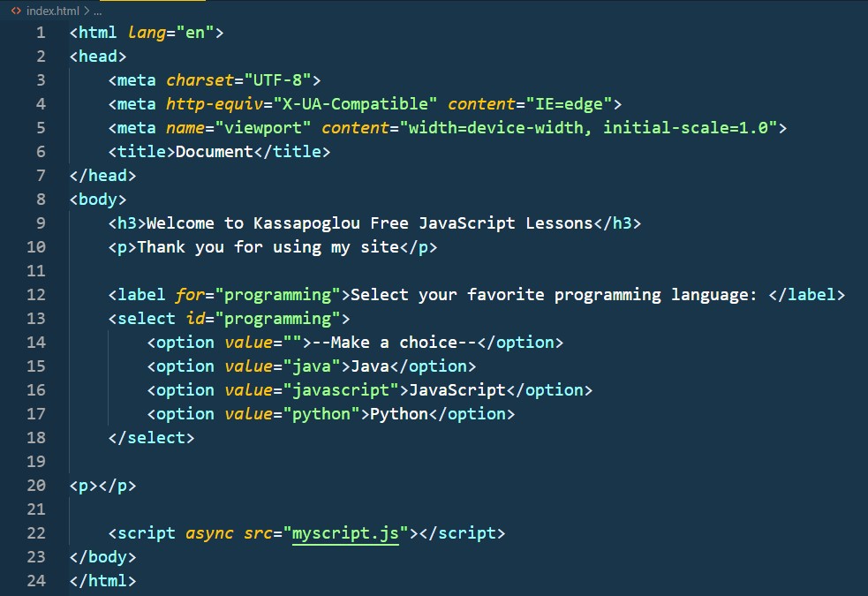This screenshot has height=596, width=868.
Task: Click the closing html tag on line 24
Action: tap(102, 580)
